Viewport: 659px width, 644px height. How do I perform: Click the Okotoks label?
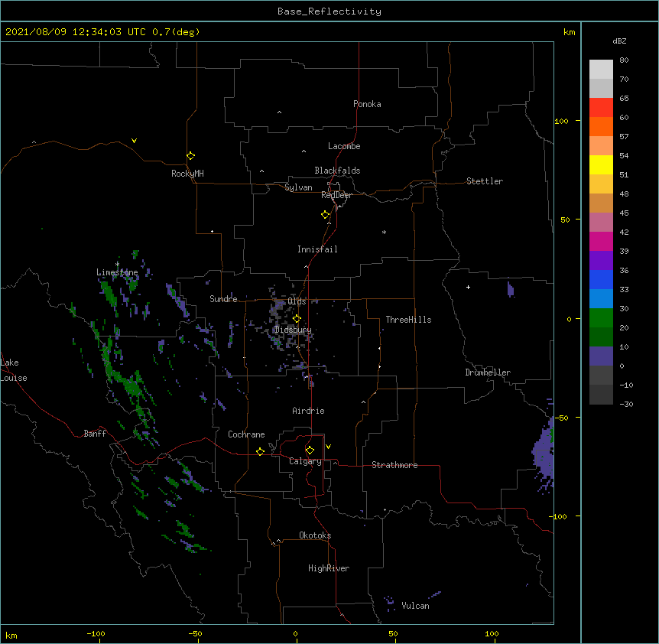(x=315, y=535)
